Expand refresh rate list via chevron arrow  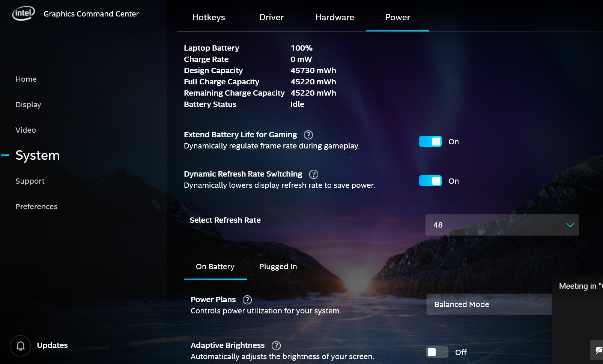(x=570, y=225)
